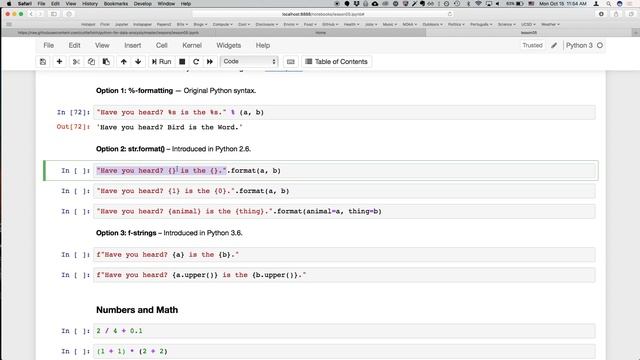Open the macOS Develop menu
The height and width of the screenshot is (360, 640).
point(143,4)
